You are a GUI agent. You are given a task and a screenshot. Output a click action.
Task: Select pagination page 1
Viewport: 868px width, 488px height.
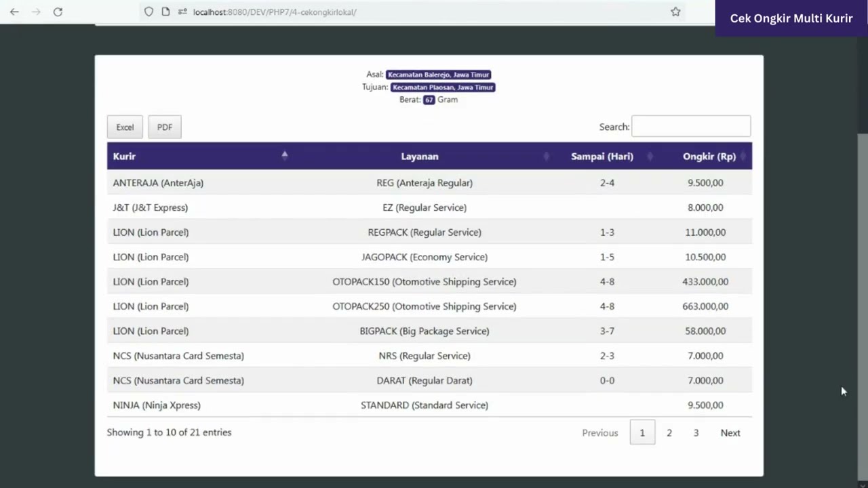[x=642, y=432]
